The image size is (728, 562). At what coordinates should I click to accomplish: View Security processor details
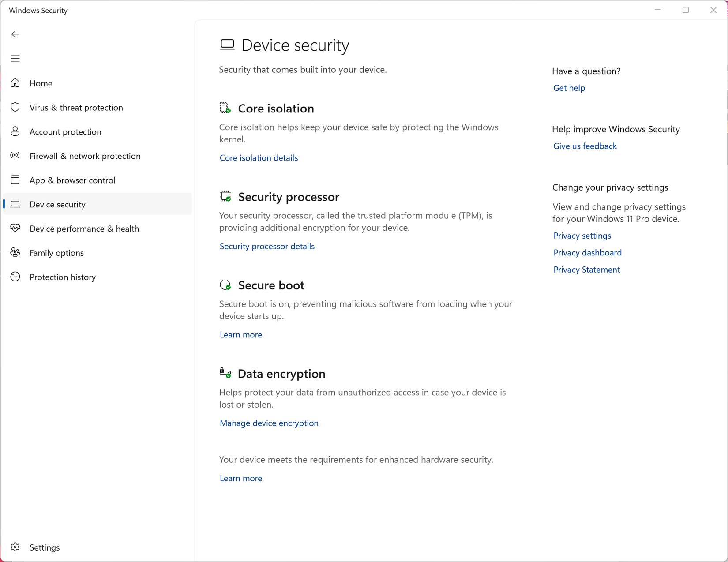tap(267, 247)
